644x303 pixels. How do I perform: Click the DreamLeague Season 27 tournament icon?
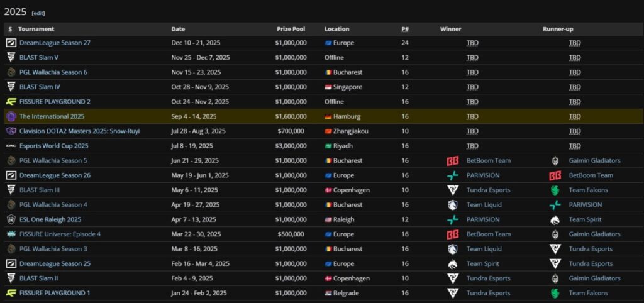[11, 43]
